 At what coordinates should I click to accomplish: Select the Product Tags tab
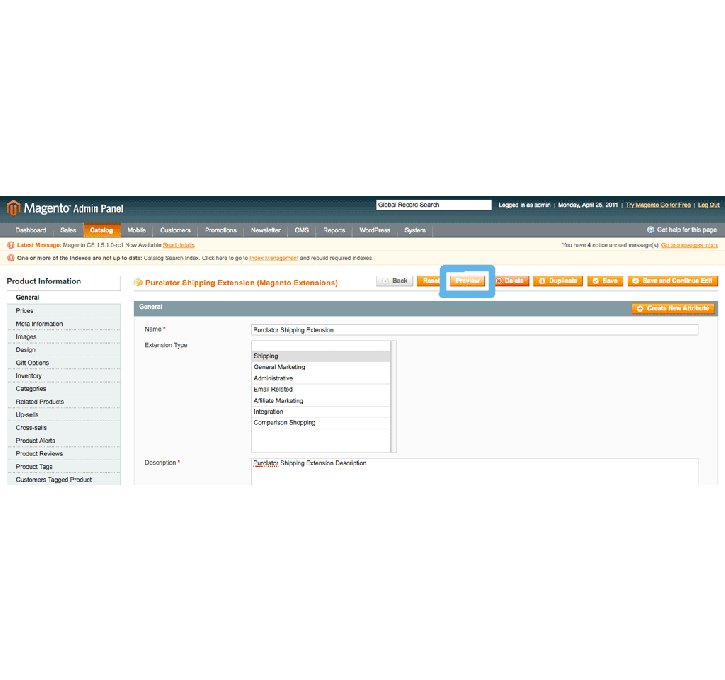64,466
